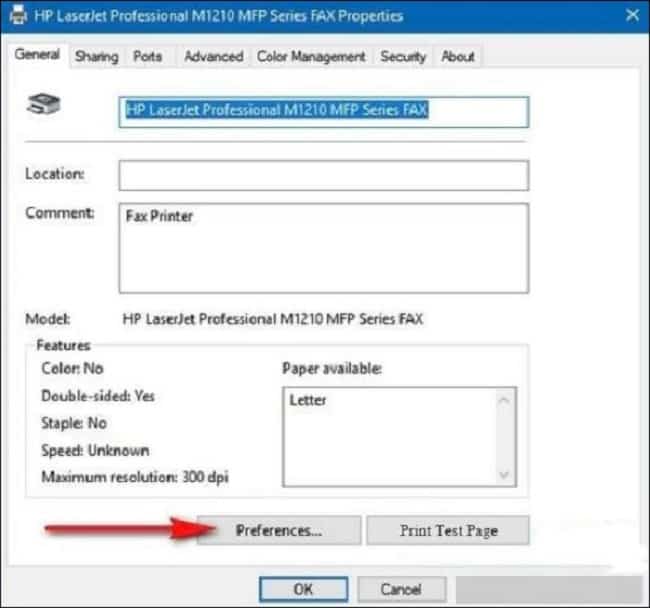Click the Cancel button
The width and height of the screenshot is (650, 608).
pyautogui.click(x=401, y=589)
